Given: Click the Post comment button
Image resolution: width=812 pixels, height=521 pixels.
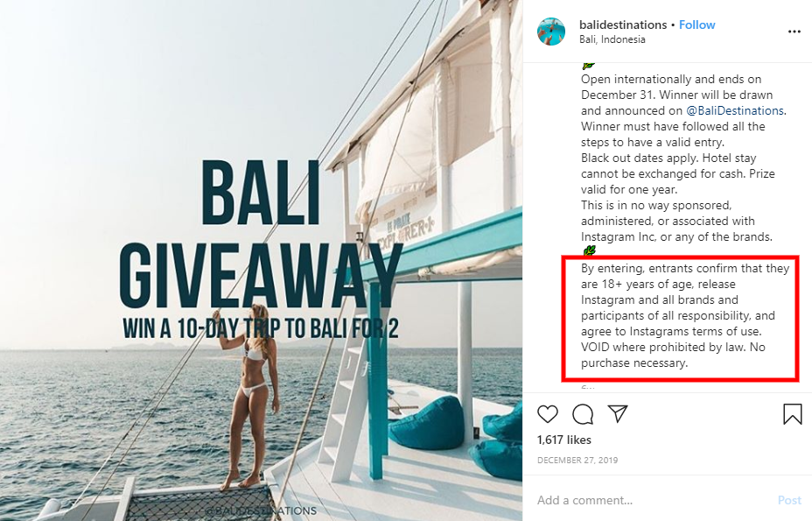Looking at the screenshot, I should click(789, 500).
